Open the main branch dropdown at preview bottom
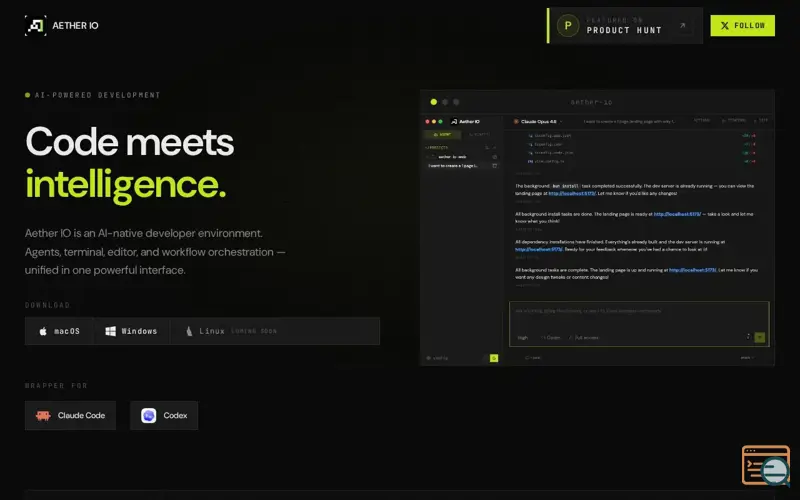800x500 pixels. (x=747, y=358)
